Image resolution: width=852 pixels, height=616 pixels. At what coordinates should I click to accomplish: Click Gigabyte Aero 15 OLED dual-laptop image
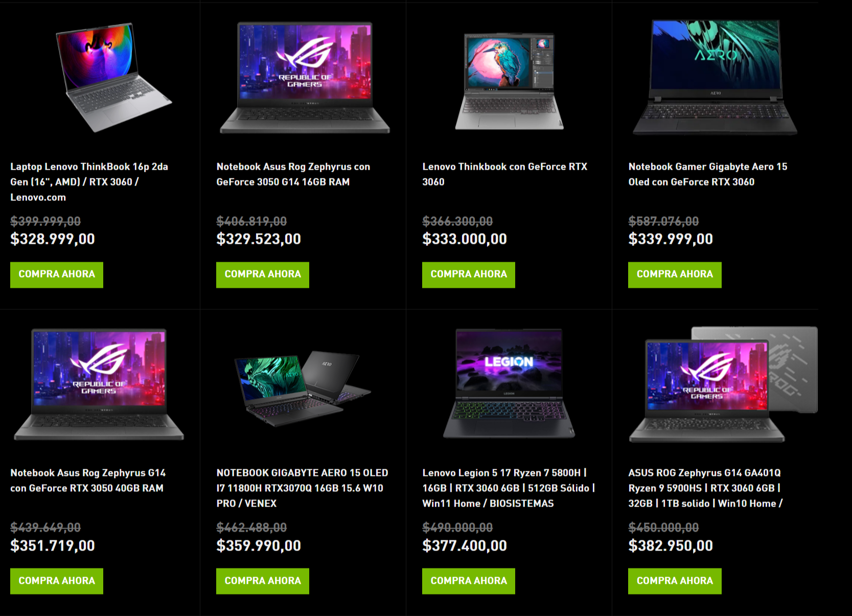click(x=303, y=388)
